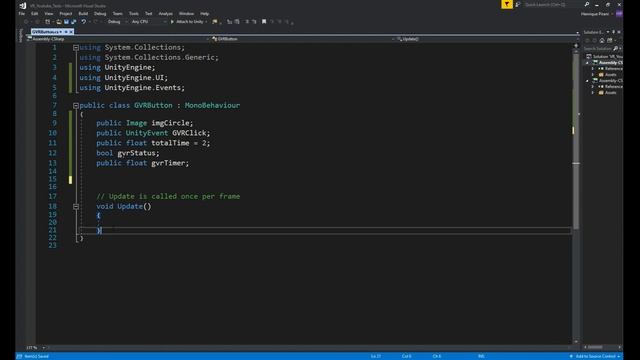This screenshot has width=640, height=360.
Task: Expand first References node in Solution Explorer
Action: (593, 69)
